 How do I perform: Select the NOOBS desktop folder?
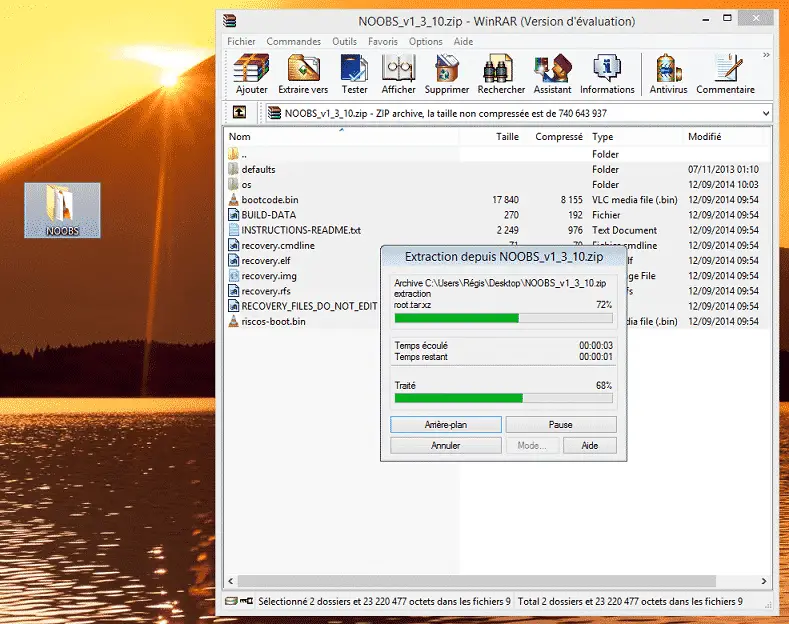62,210
